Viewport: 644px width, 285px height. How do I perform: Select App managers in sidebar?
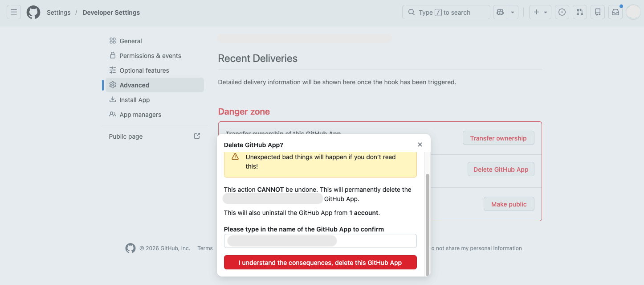click(155, 115)
